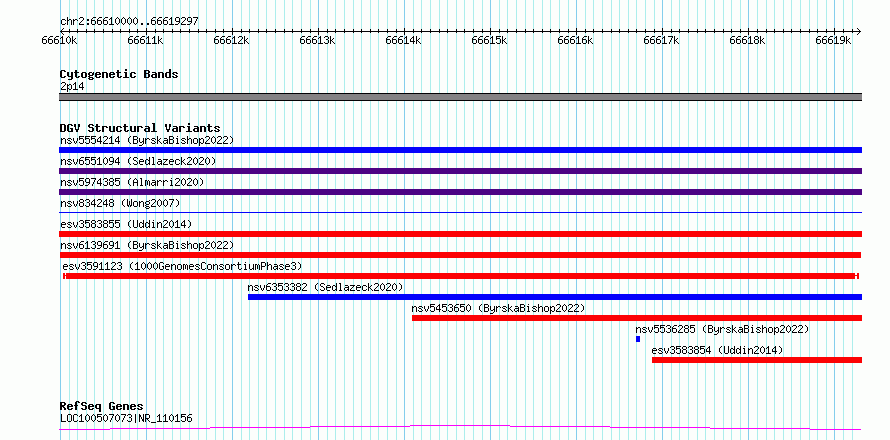Viewport: 890px width, 440px height.
Task: Select the small blue nsv5536285 marker
Action: (638, 339)
